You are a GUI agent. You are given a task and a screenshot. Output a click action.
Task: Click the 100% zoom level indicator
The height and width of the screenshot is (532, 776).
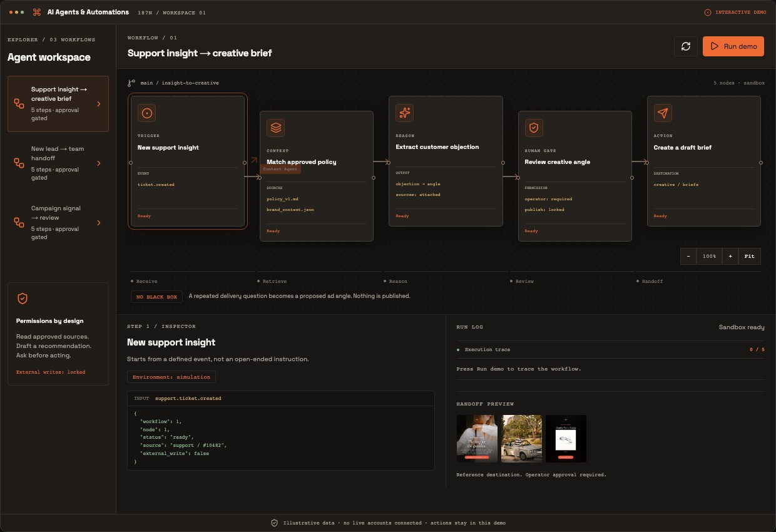(709, 256)
